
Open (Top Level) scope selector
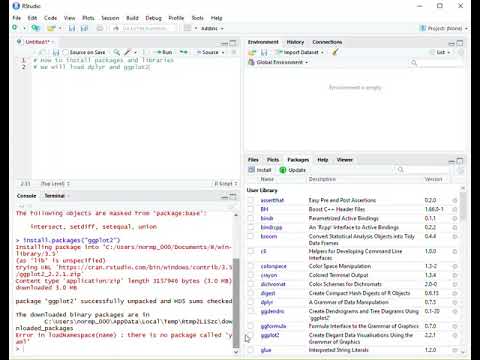point(55,184)
